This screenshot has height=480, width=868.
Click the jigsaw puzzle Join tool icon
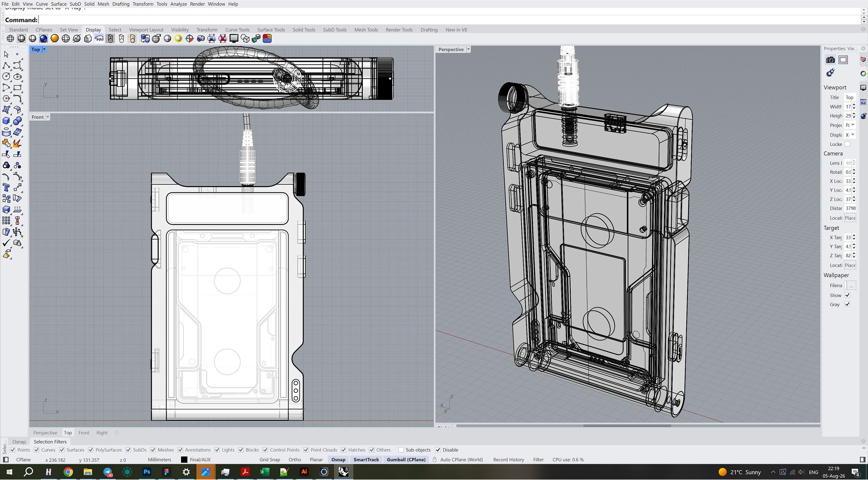click(x=6, y=143)
